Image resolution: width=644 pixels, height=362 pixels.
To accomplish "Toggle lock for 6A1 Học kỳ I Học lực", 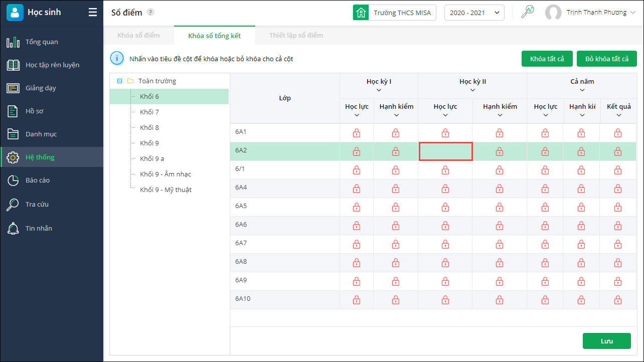I will [357, 133].
